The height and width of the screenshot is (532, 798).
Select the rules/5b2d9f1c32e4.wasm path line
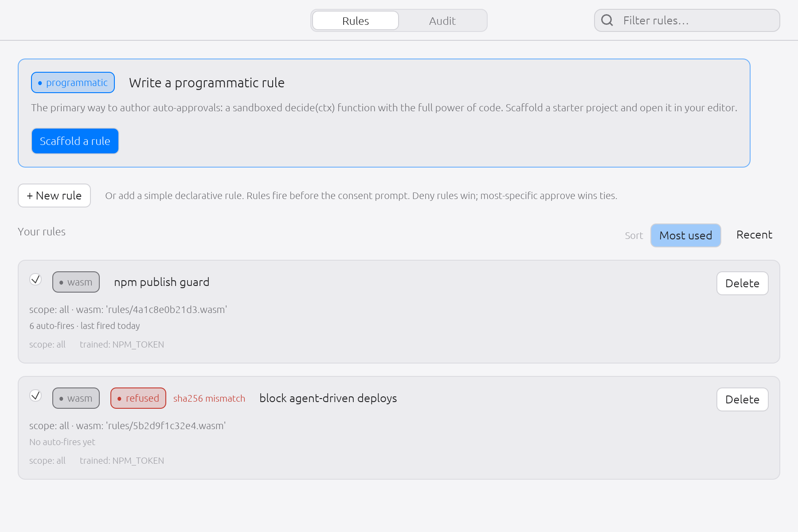coord(128,426)
